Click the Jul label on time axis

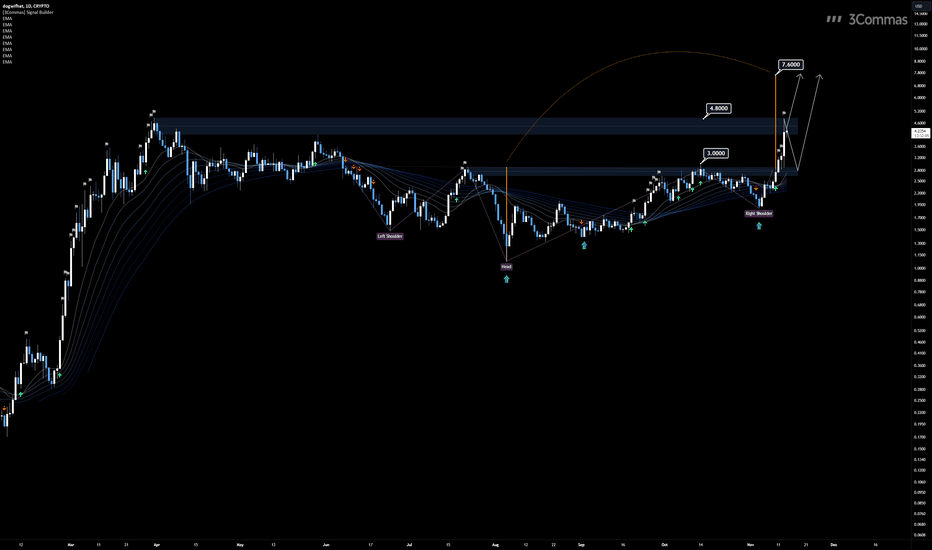point(410,544)
